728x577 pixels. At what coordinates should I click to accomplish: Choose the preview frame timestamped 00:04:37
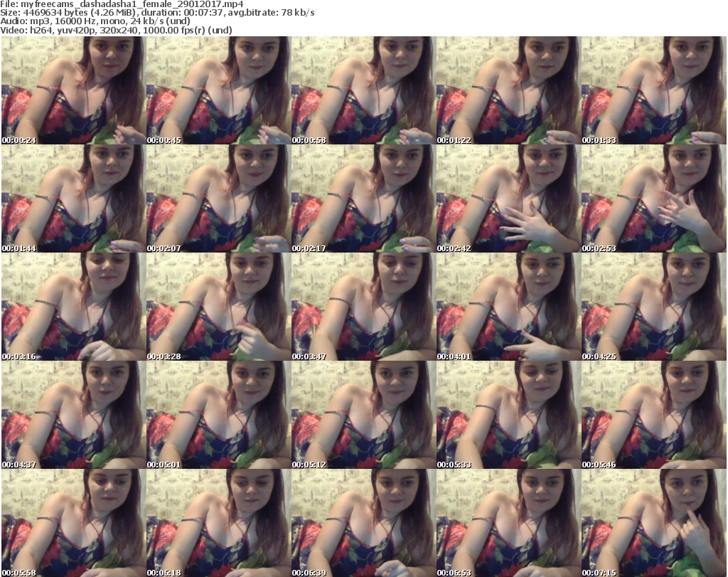(x=74, y=415)
